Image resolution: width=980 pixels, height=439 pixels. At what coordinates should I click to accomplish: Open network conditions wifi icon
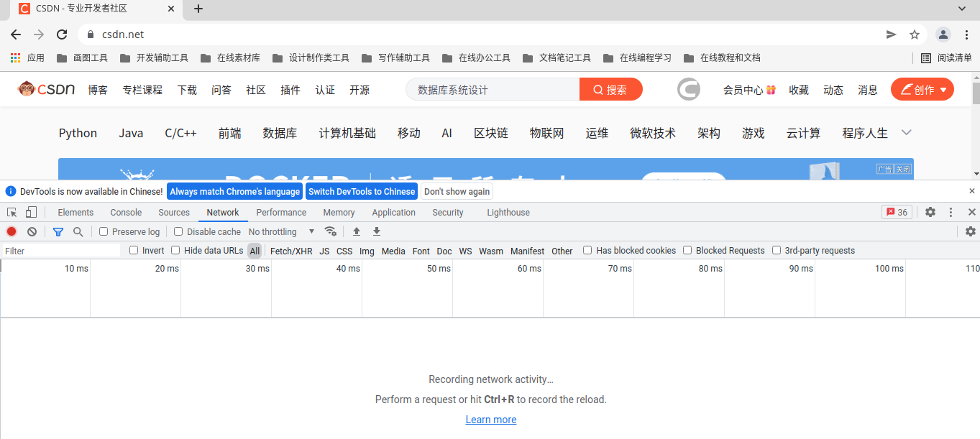coord(330,231)
